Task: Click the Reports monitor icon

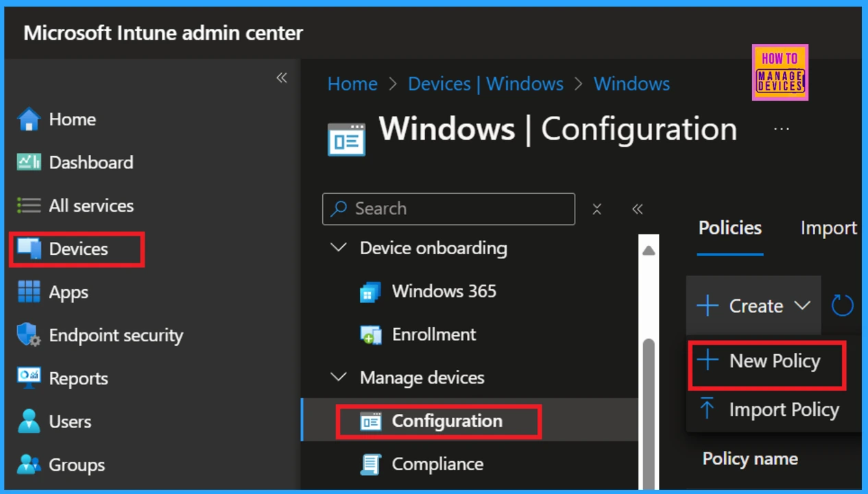Action: (29, 378)
